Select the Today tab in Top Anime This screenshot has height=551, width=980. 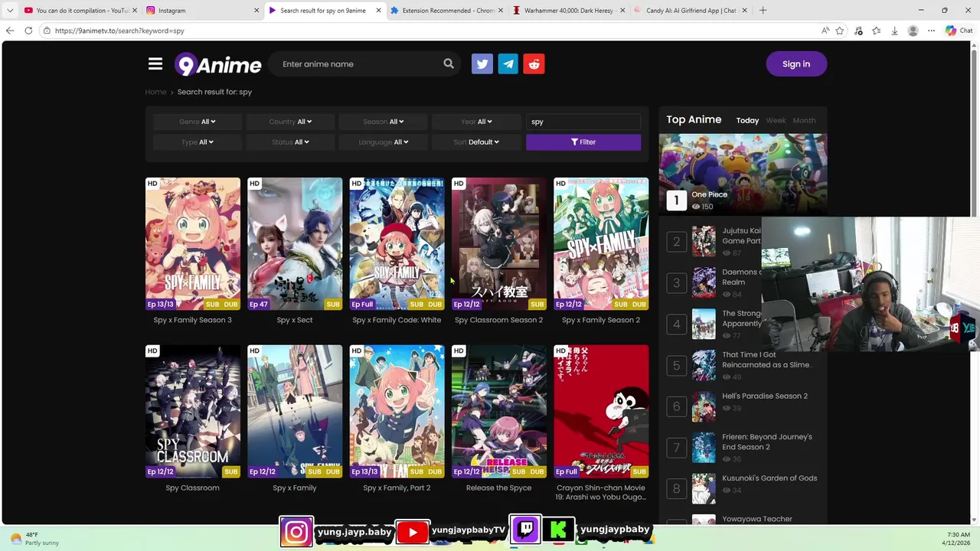click(747, 120)
